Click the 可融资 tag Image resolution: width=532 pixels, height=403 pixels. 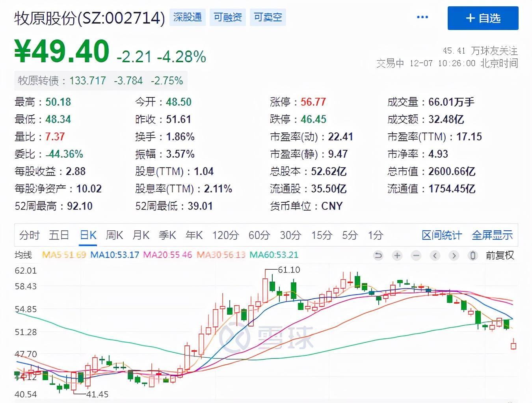tap(228, 17)
